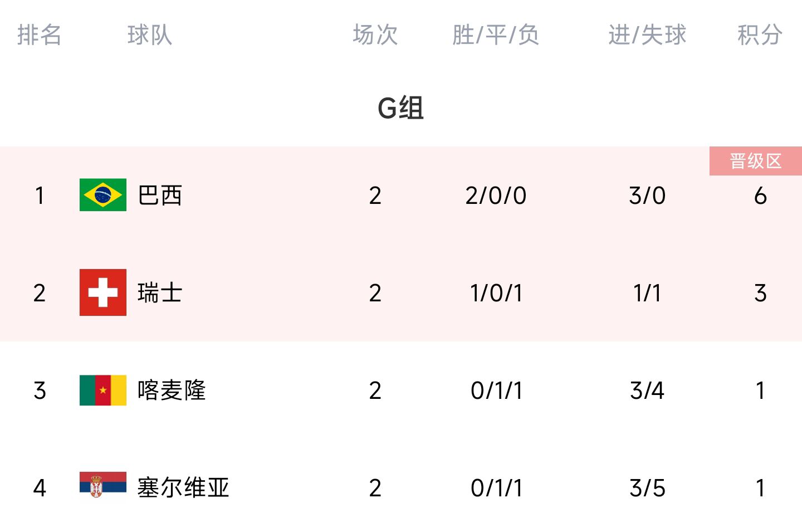Image resolution: width=802 pixels, height=532 pixels.
Task: Click the Cameroon flag icon
Action: [103, 390]
